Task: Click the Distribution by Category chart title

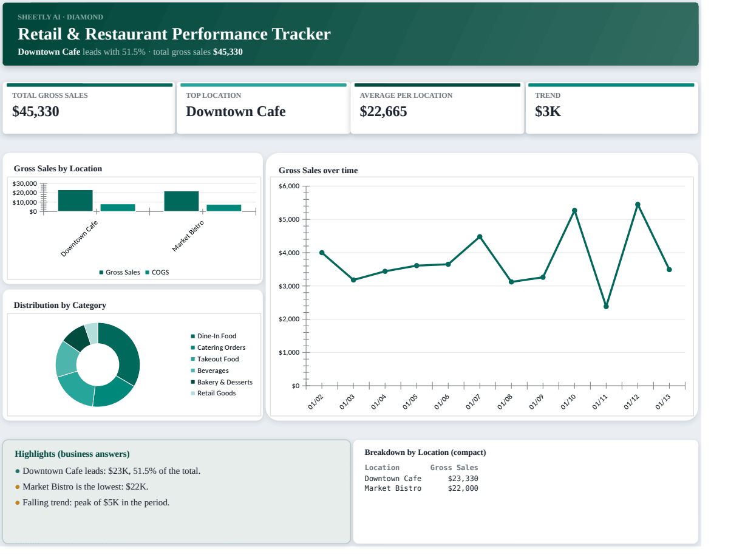Action: [60, 306]
